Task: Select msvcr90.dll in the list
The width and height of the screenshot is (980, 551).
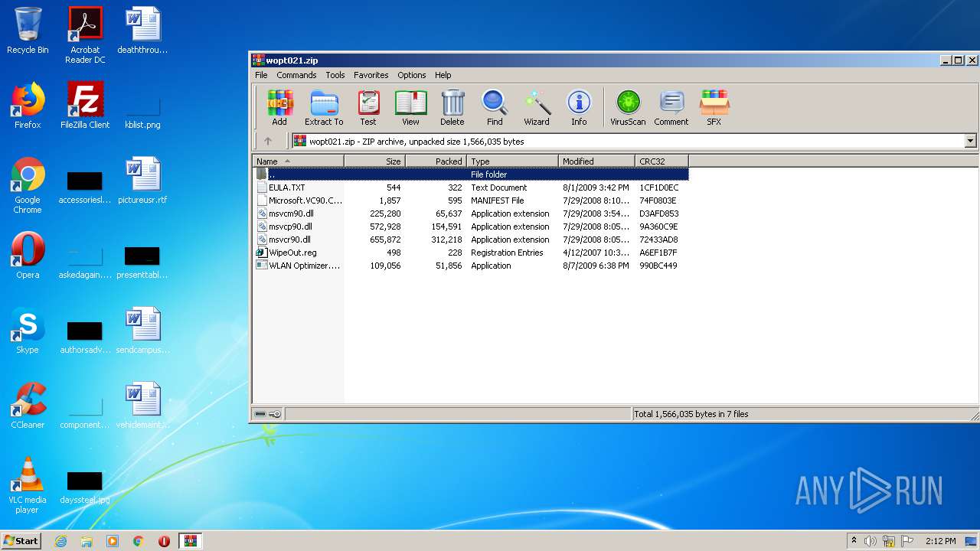Action: 471,240
